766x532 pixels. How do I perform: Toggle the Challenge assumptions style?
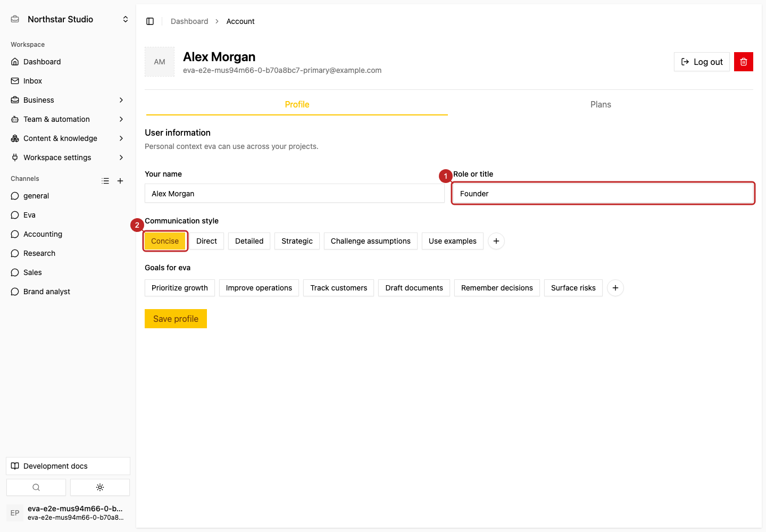coord(371,241)
